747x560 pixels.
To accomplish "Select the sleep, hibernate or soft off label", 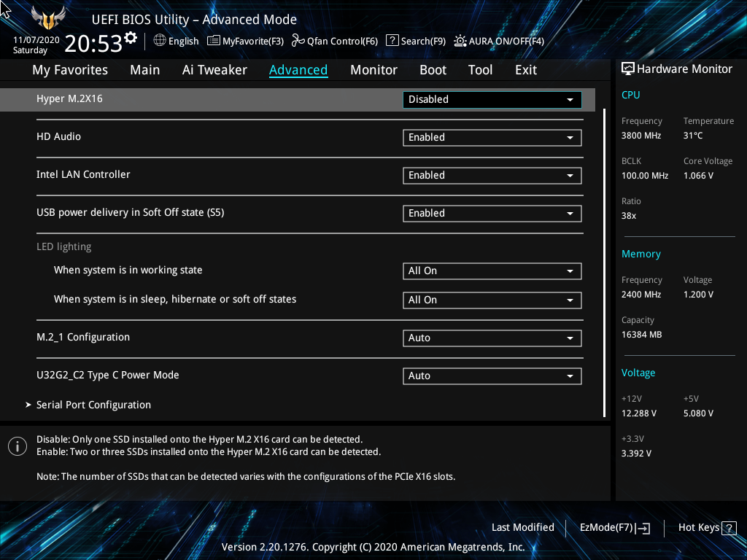I will tap(175, 299).
